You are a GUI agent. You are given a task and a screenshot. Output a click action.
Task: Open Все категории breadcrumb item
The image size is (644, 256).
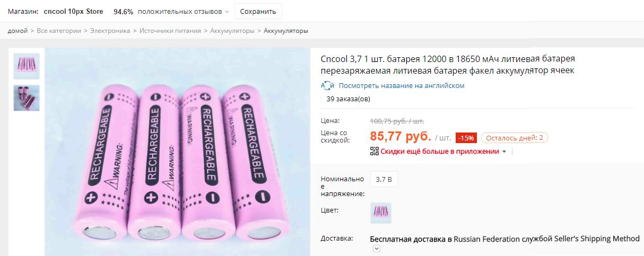59,31
